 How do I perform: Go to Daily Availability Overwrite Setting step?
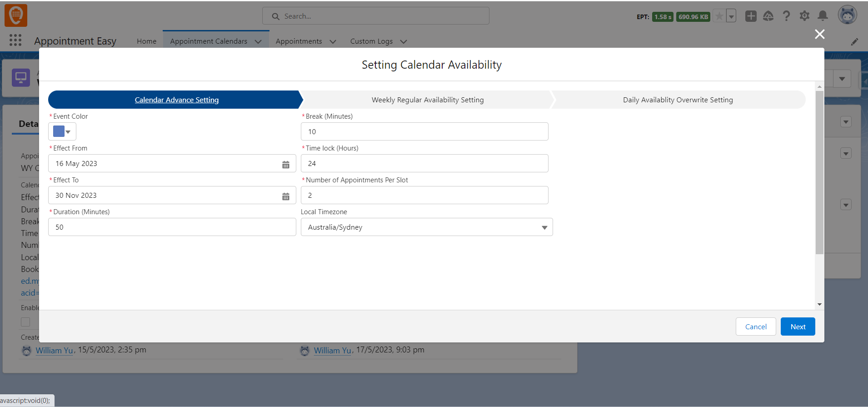pyautogui.click(x=678, y=100)
